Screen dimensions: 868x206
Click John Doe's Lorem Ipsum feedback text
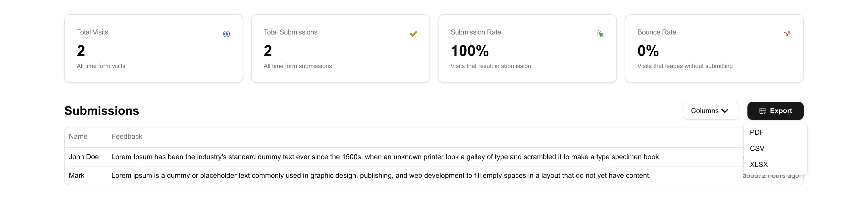point(386,157)
